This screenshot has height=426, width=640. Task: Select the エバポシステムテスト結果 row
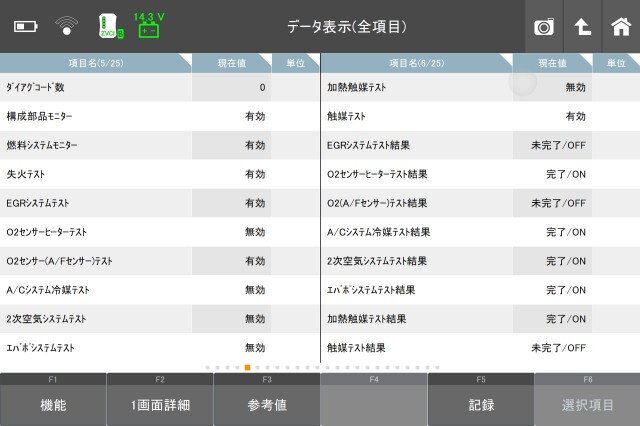[x=481, y=290]
